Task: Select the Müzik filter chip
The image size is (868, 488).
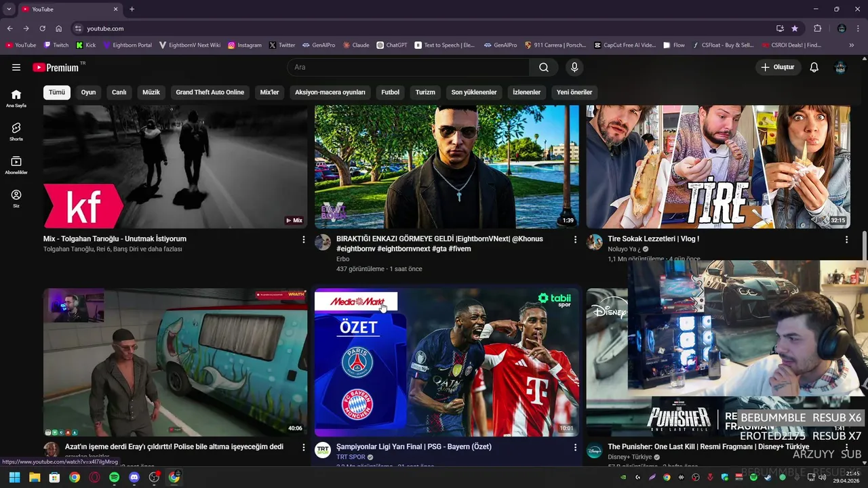Action: [151, 92]
